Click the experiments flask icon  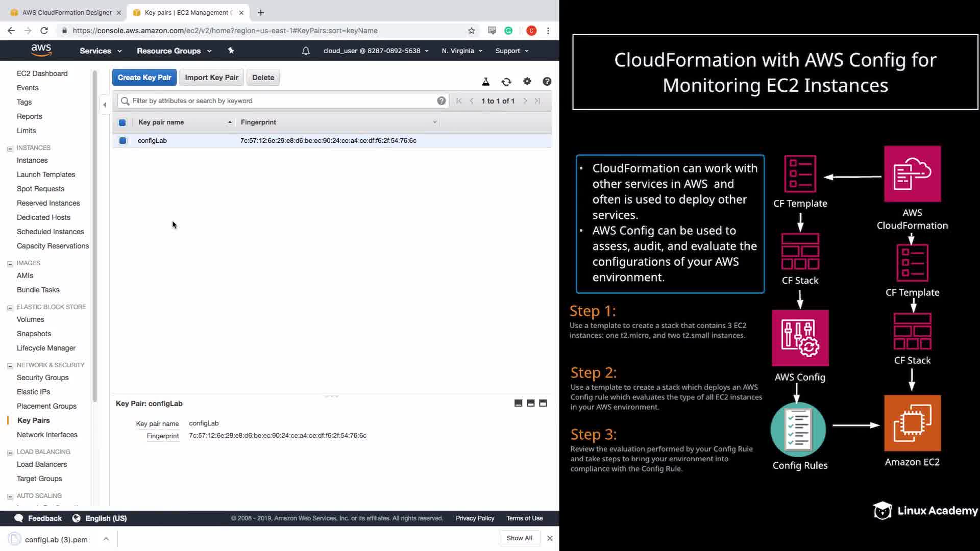[485, 82]
